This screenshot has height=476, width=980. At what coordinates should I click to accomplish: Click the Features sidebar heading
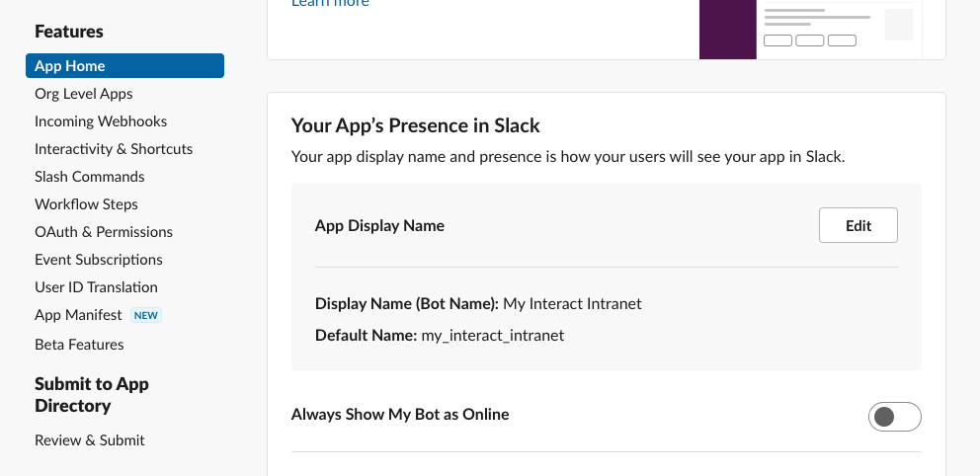pos(69,32)
